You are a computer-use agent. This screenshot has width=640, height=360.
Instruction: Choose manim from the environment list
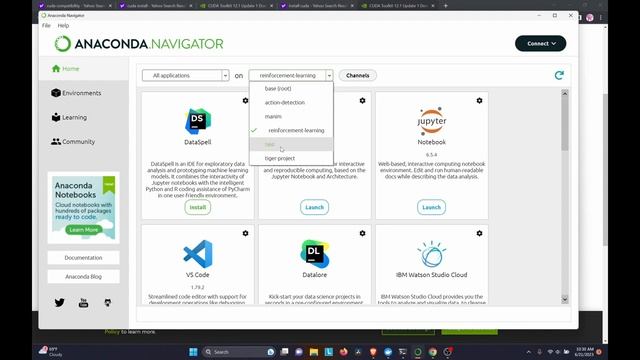[x=291, y=116]
